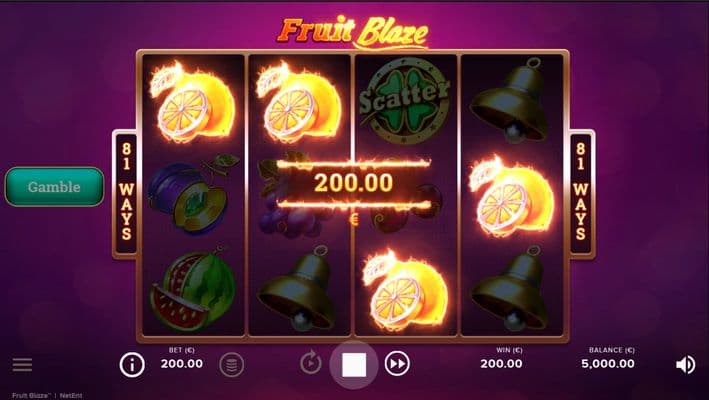This screenshot has width=709, height=400.
Task: Click the watermelon symbol on reel one
Action: click(x=193, y=286)
